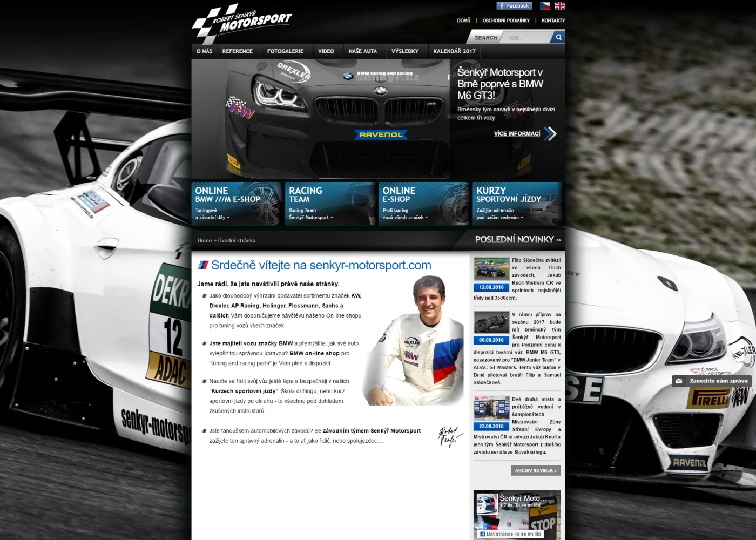
Task: Open the Facebook button in the header
Action: point(514,6)
